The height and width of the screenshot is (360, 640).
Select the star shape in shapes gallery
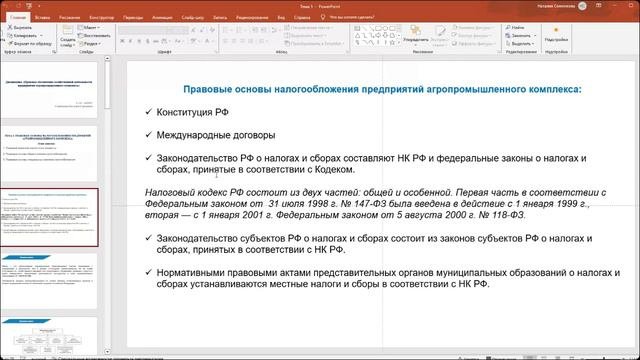(x=392, y=42)
